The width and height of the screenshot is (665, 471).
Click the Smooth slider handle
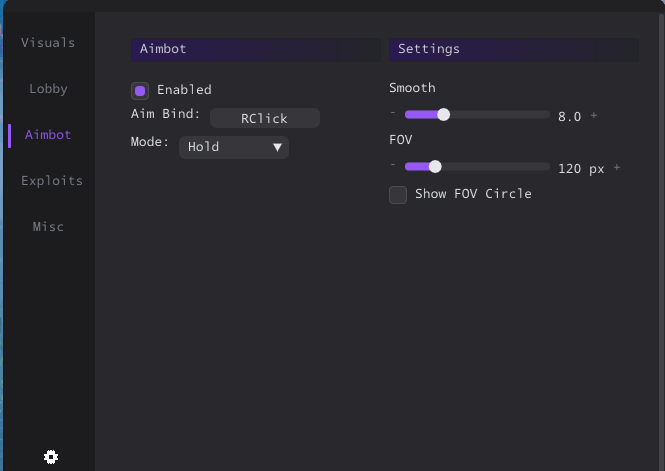point(444,114)
